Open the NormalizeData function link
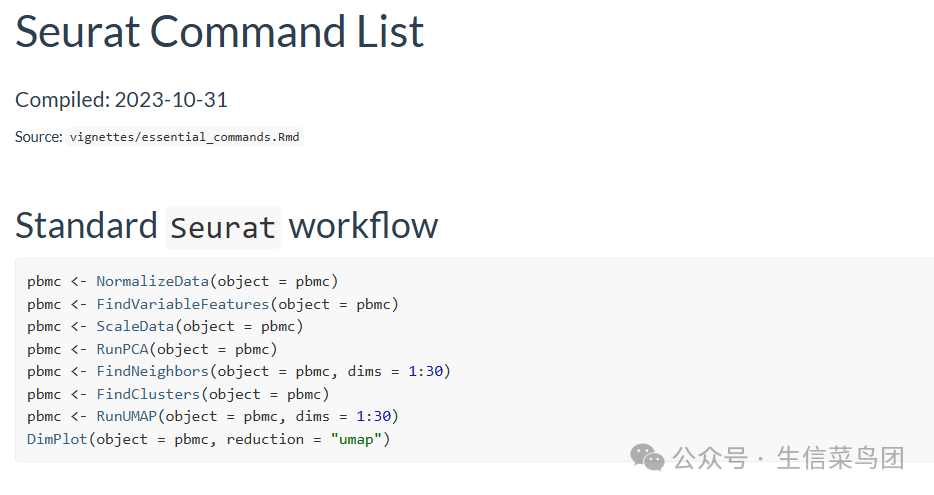Image resolution: width=934 pixels, height=495 pixels. [x=152, y=281]
